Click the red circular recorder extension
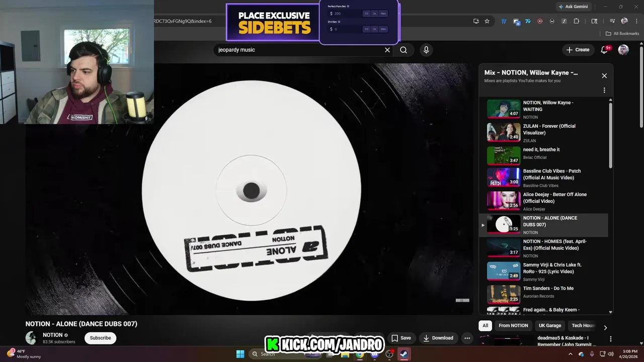This screenshot has width=644, height=362. (540, 21)
